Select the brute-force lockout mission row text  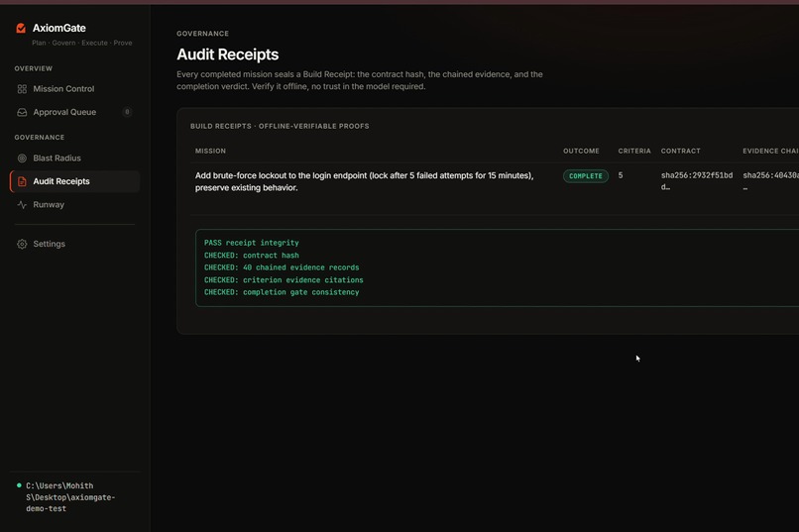[365, 181]
